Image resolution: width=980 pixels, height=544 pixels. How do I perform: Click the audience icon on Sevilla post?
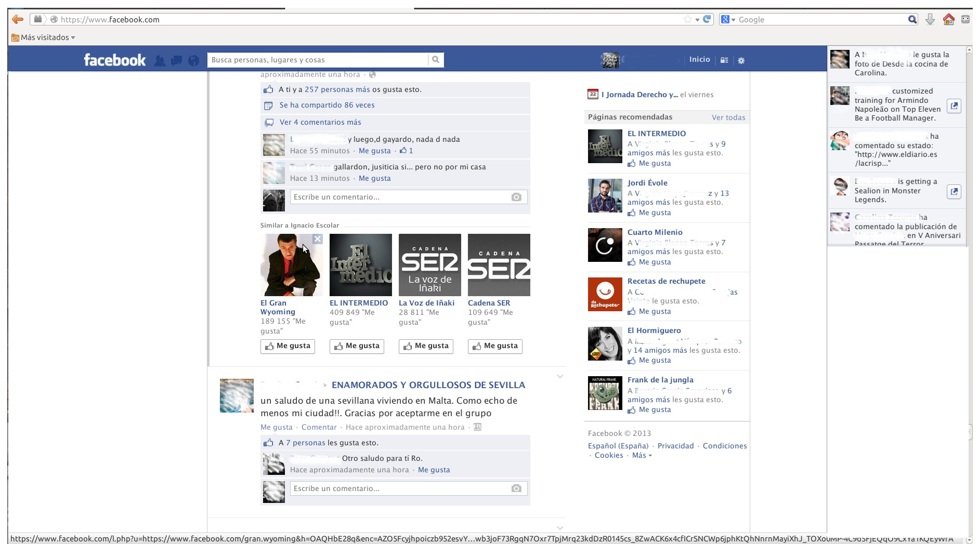[477, 427]
